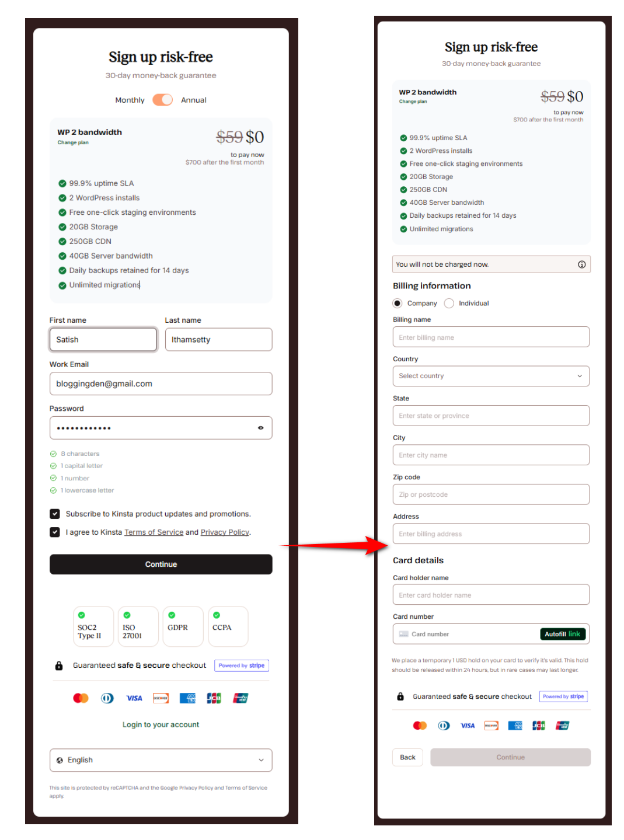Open the Terms of Service link
This screenshot has height=840, width=624.
pyautogui.click(x=154, y=532)
